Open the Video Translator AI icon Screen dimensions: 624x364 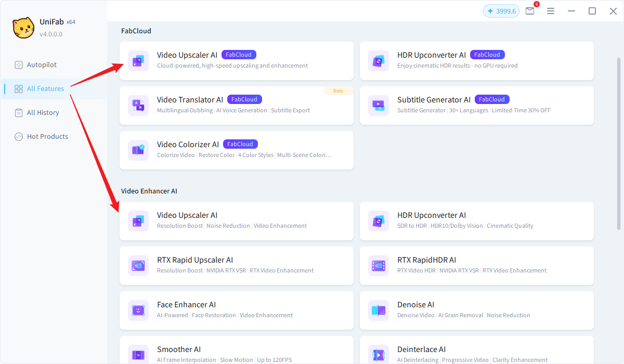pos(138,106)
